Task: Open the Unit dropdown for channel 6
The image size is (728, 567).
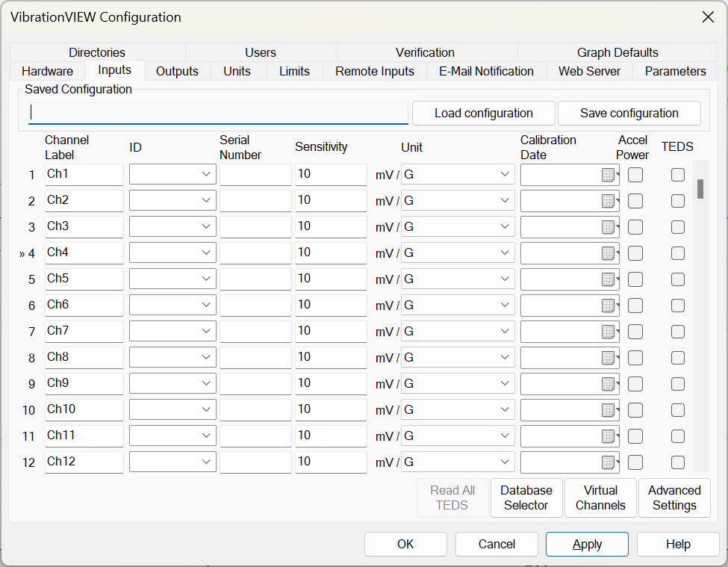Action: (x=505, y=305)
